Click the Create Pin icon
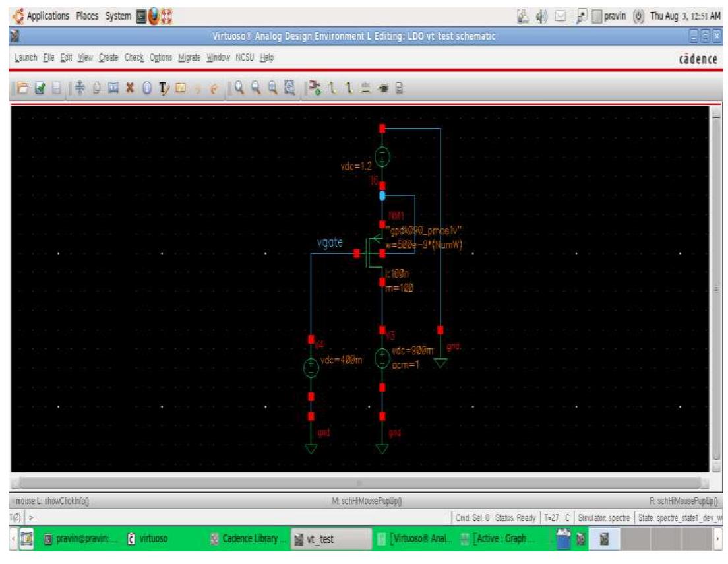 click(x=383, y=88)
